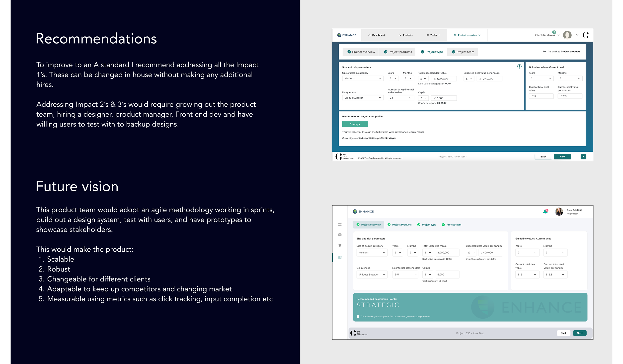
Task: Click the Back button in the upper mockup
Action: [x=543, y=156]
